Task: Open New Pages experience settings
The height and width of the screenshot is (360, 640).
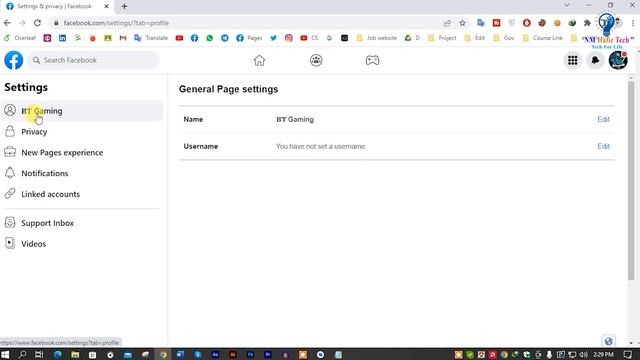Action: [x=82, y=152]
